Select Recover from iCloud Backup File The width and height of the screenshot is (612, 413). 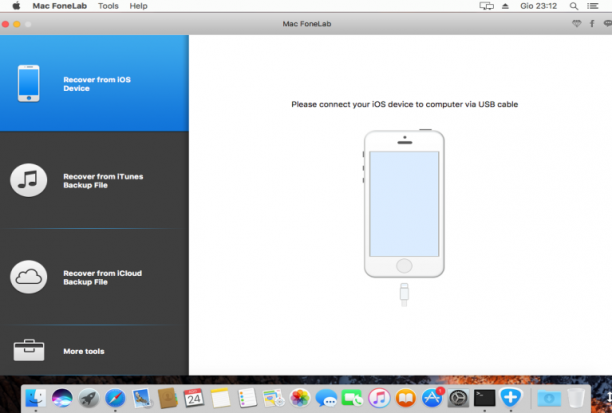94,277
